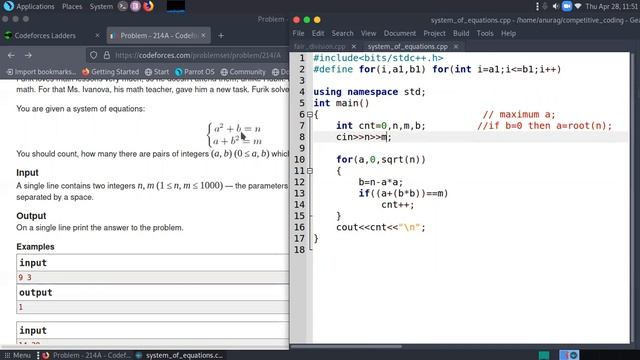
Task: Click the workspace switcher in bottom panel
Action: coord(569,355)
